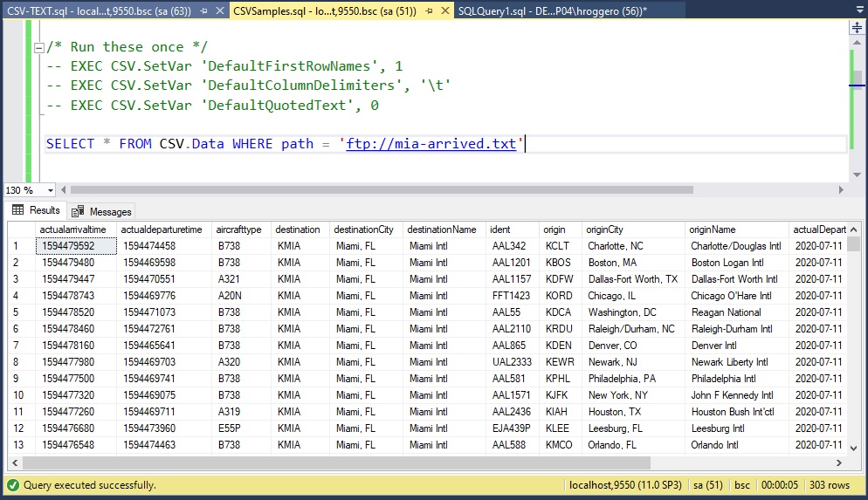Close the CSVSamples.sql tab
Image resolution: width=868 pixels, height=500 pixels.
tap(445, 10)
